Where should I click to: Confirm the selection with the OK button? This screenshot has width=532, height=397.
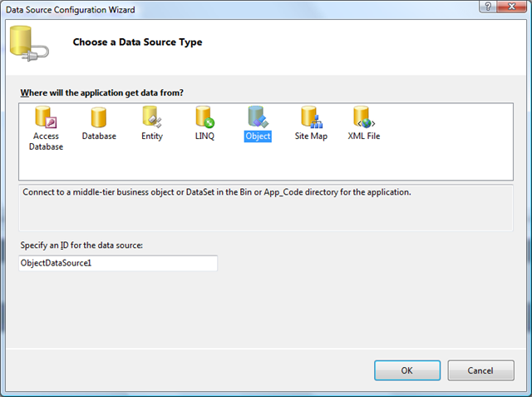click(x=407, y=370)
